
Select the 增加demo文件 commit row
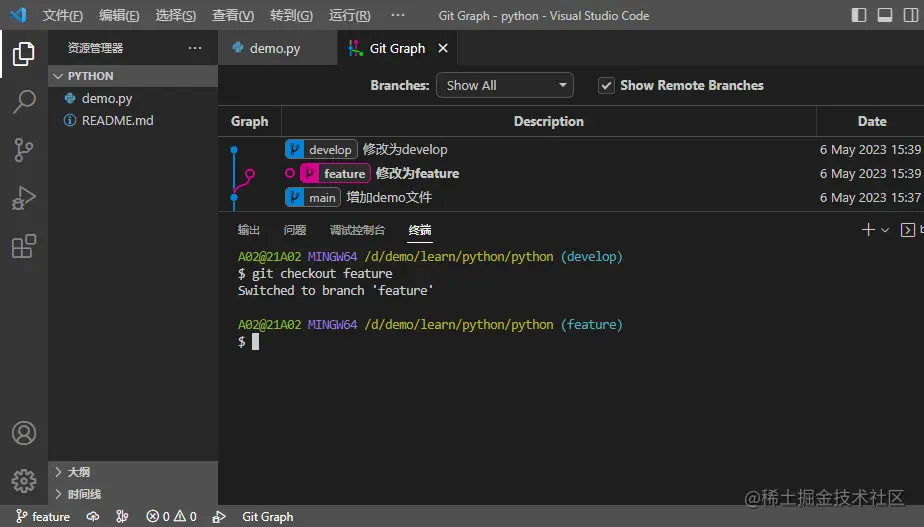tap(571, 197)
